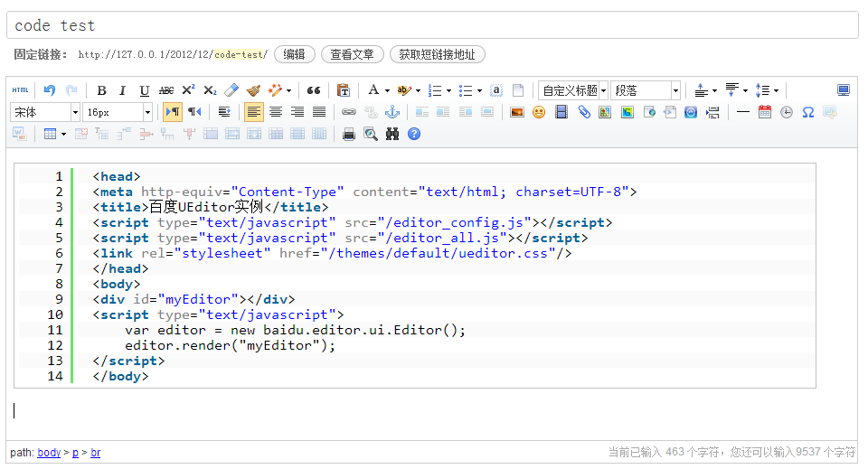Open the font family dropdown 宋体

(45, 112)
